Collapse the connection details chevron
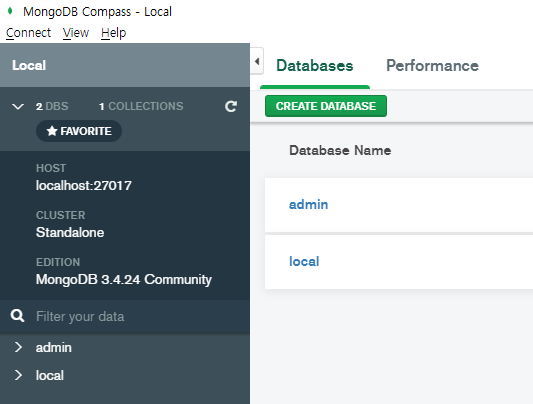533x404 pixels. click(x=18, y=106)
